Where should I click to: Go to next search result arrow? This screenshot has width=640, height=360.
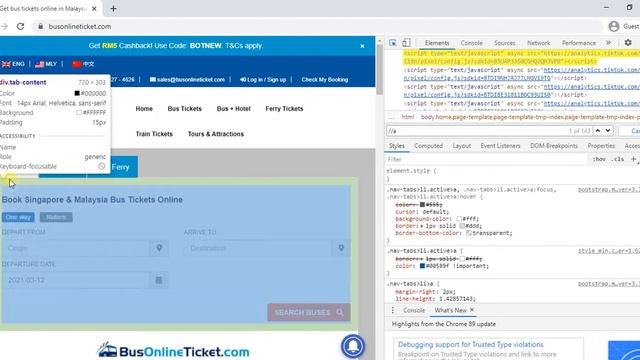coord(608,131)
